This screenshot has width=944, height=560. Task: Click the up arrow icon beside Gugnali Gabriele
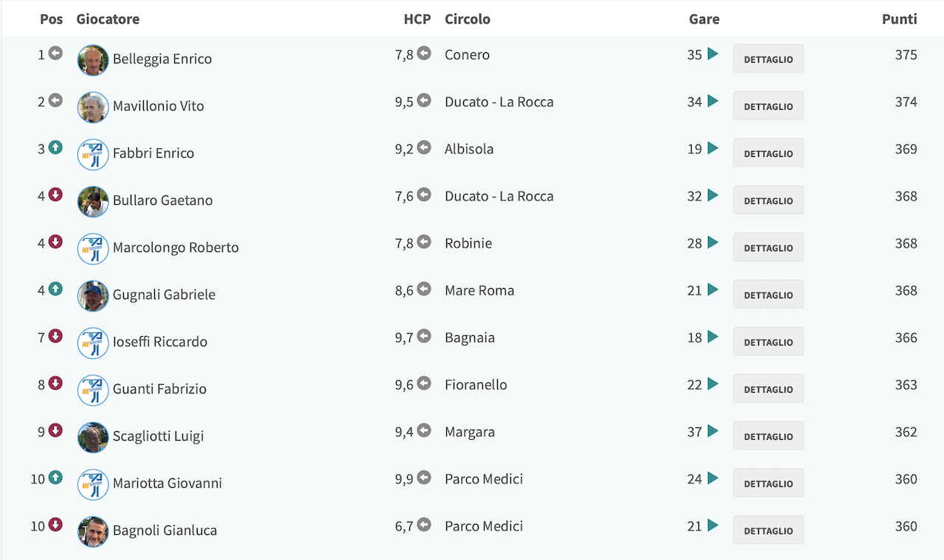[x=55, y=290]
